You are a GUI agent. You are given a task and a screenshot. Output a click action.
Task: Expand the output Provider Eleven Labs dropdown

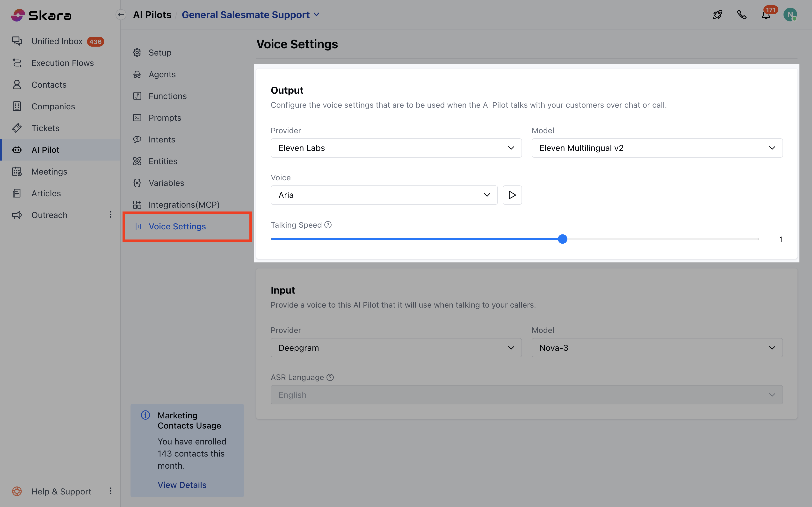pyautogui.click(x=396, y=148)
